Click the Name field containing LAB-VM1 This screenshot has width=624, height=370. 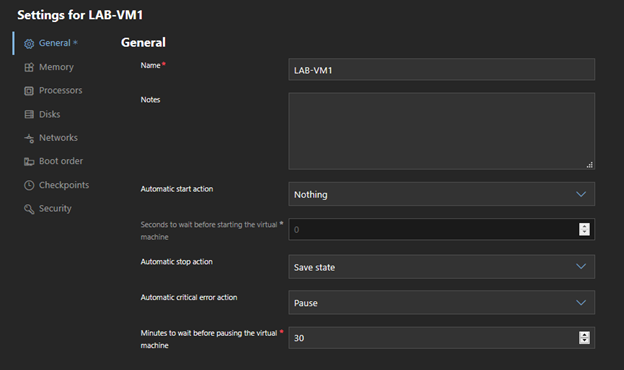click(441, 70)
